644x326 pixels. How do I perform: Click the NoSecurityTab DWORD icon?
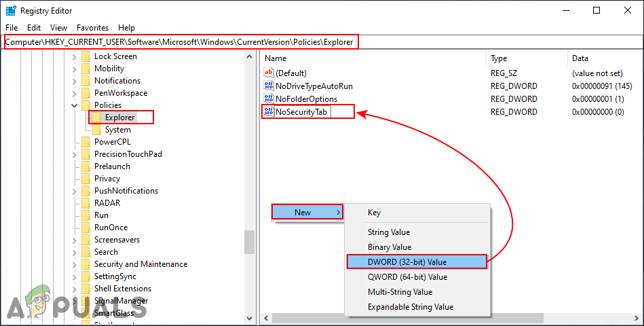click(269, 111)
